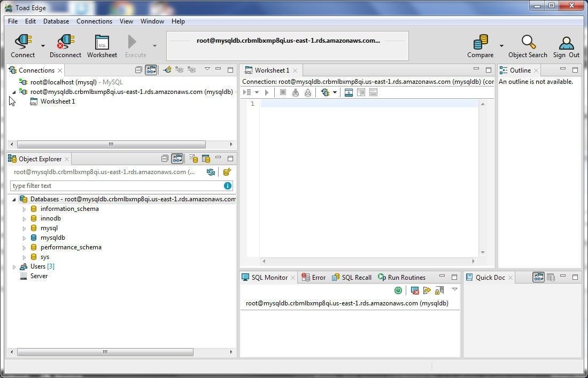Click the power icon in SQL Monitor
The image size is (588, 378).
398,290
